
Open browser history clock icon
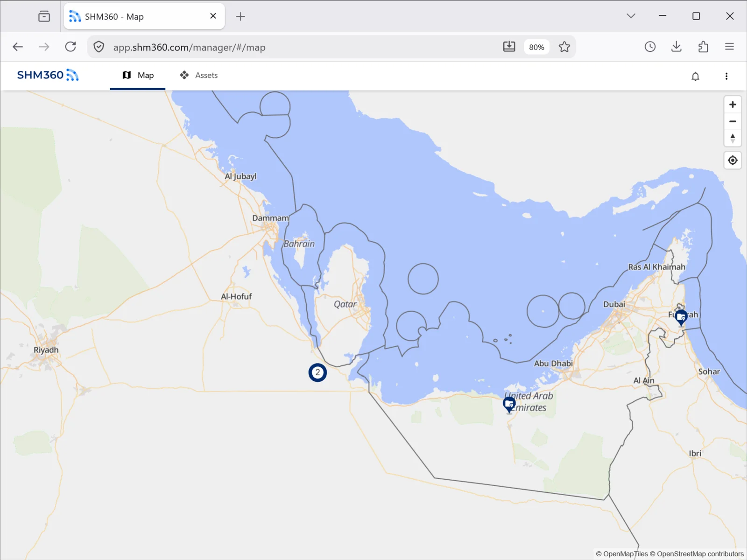(x=650, y=47)
